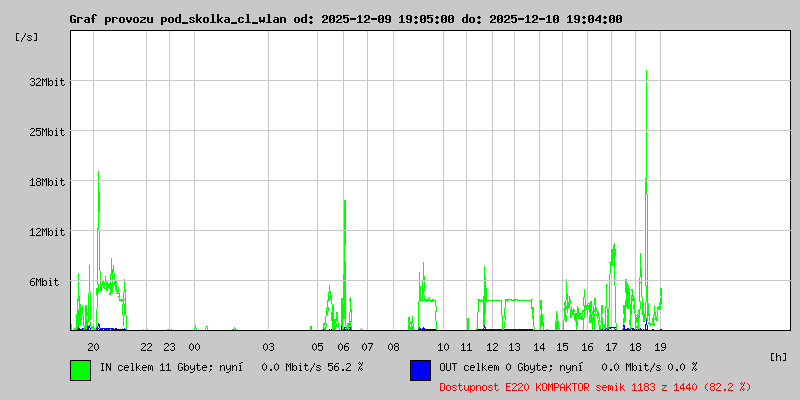Click the 6Mbit y-axis label
Viewport: 800px width, 400px height.
click(x=44, y=282)
